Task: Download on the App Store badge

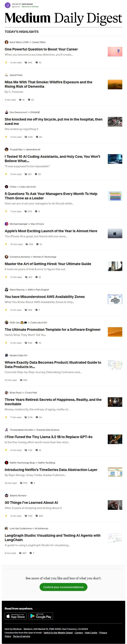Action: coord(16,616)
